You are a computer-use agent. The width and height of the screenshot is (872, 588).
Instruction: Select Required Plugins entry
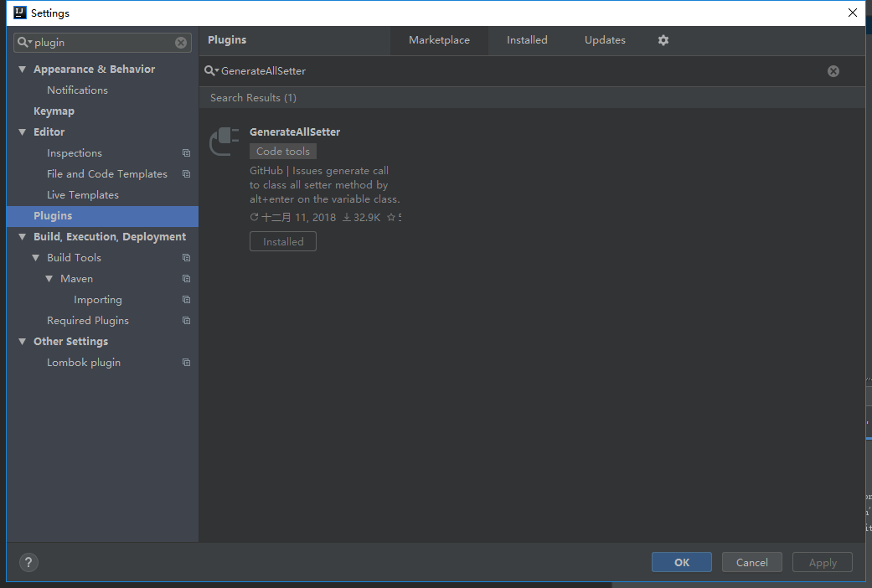pyautogui.click(x=88, y=321)
